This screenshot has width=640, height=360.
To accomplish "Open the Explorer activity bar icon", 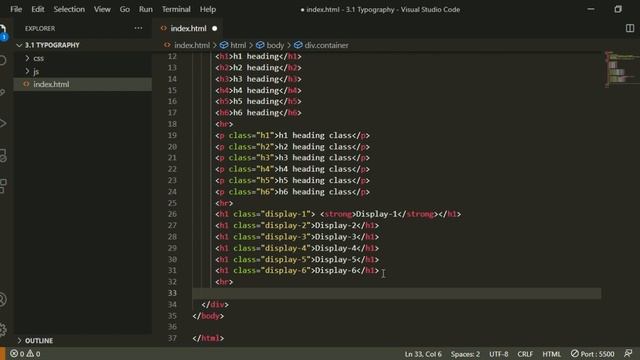I will pos(3,31).
